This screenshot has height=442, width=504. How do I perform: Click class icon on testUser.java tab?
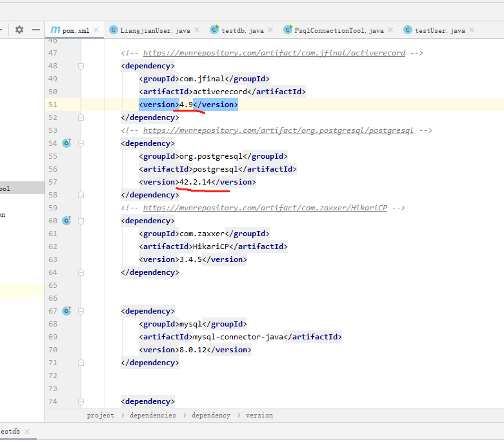pos(408,30)
